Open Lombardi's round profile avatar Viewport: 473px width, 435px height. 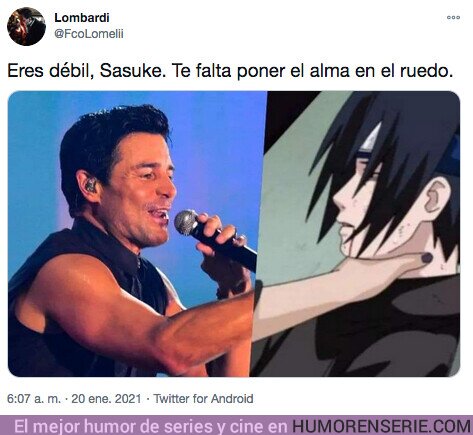26,26
